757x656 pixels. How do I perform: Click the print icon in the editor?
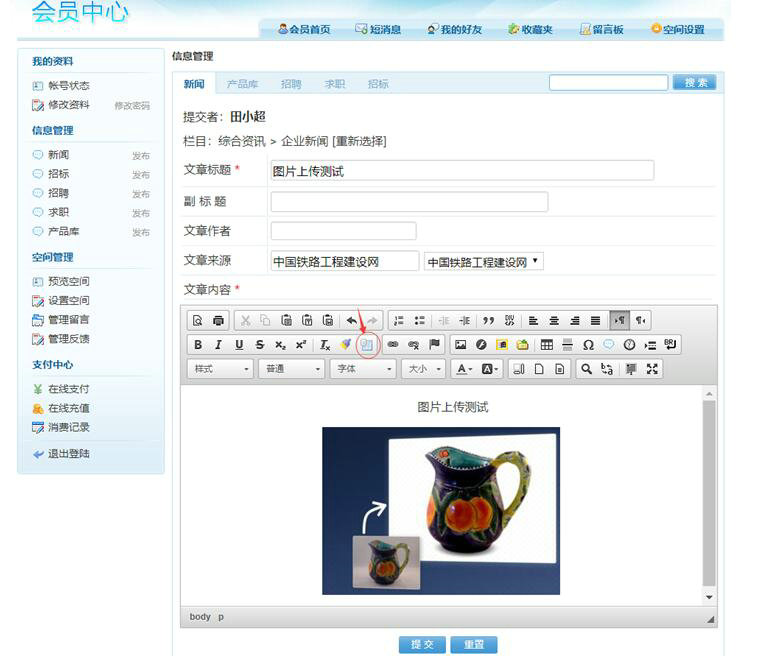(218, 321)
